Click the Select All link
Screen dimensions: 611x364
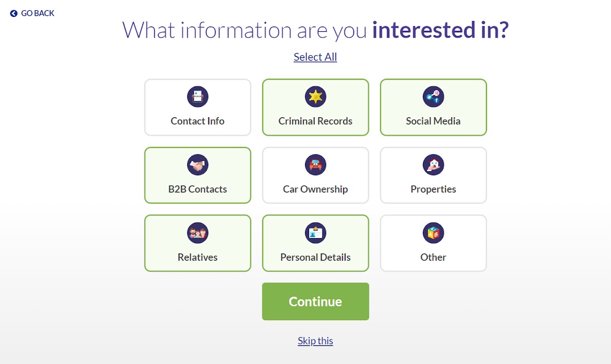(x=315, y=57)
